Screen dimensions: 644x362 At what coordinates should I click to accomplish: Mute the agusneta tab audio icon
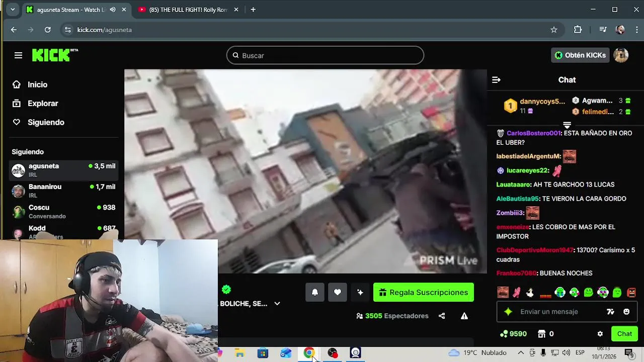pos(113,10)
